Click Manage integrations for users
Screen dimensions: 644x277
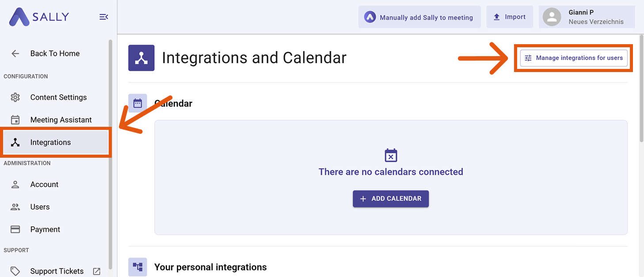pyautogui.click(x=574, y=58)
